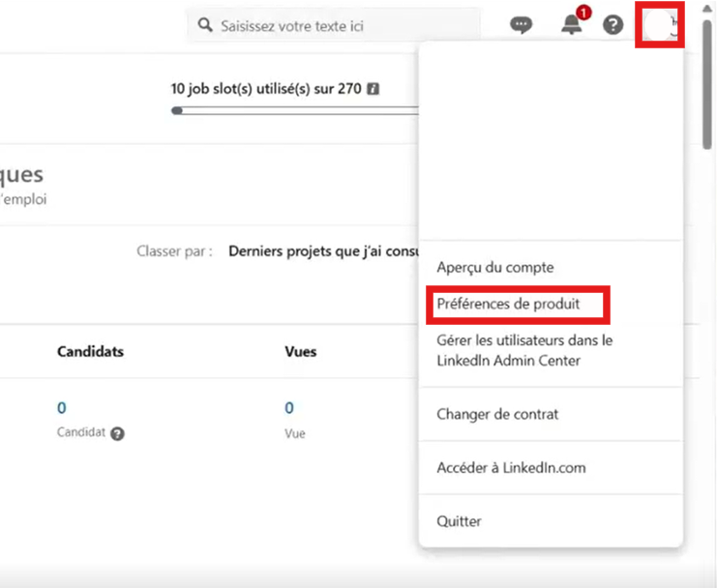Click the Candidats count 0 link

pyautogui.click(x=62, y=407)
